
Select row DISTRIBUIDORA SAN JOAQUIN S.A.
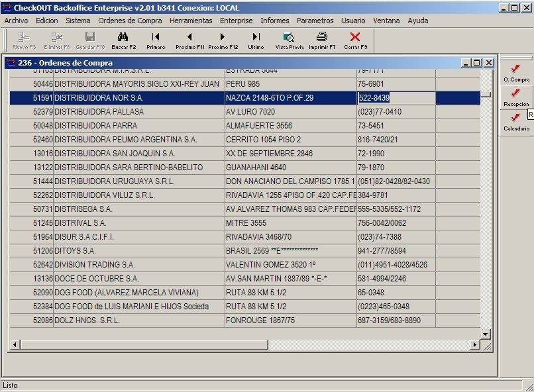pos(245,154)
